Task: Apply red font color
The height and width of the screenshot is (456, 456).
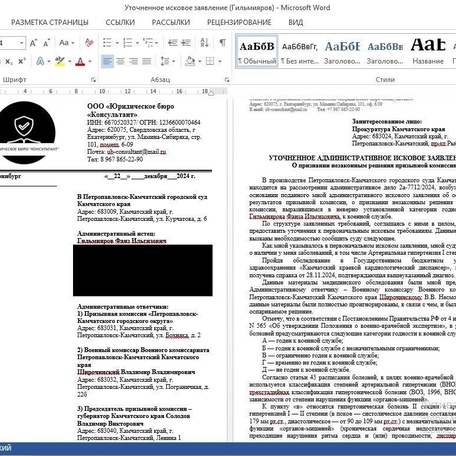Action: (80, 61)
